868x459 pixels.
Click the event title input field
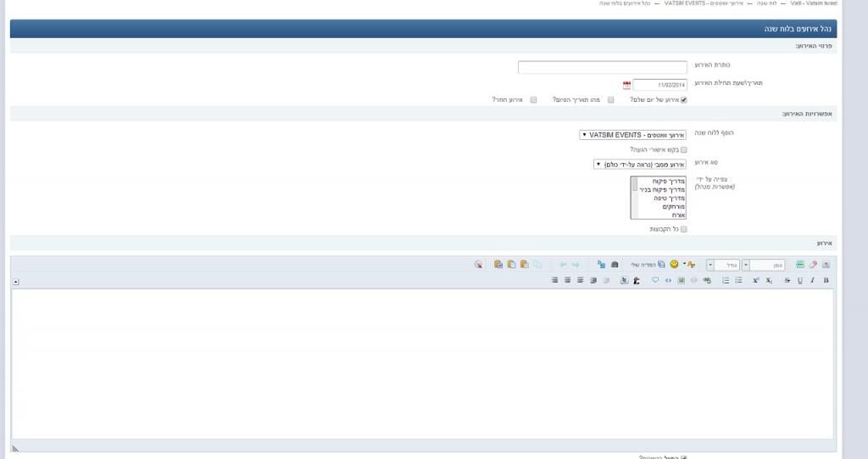602,67
